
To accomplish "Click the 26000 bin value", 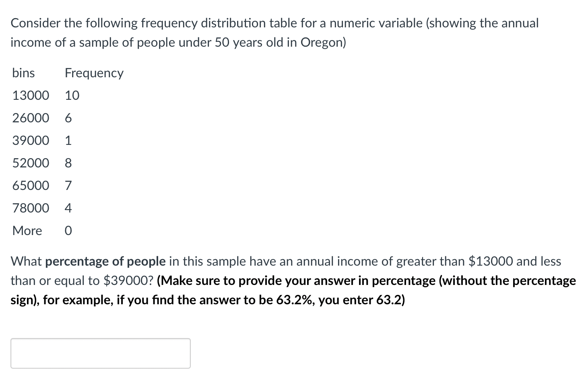I will pyautogui.click(x=30, y=118).
